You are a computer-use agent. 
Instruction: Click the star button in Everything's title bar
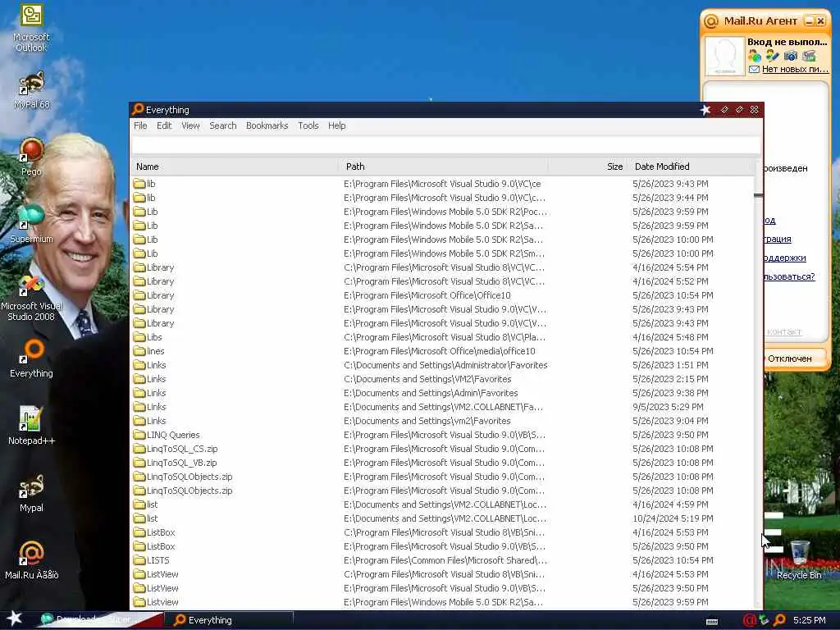[x=705, y=110]
